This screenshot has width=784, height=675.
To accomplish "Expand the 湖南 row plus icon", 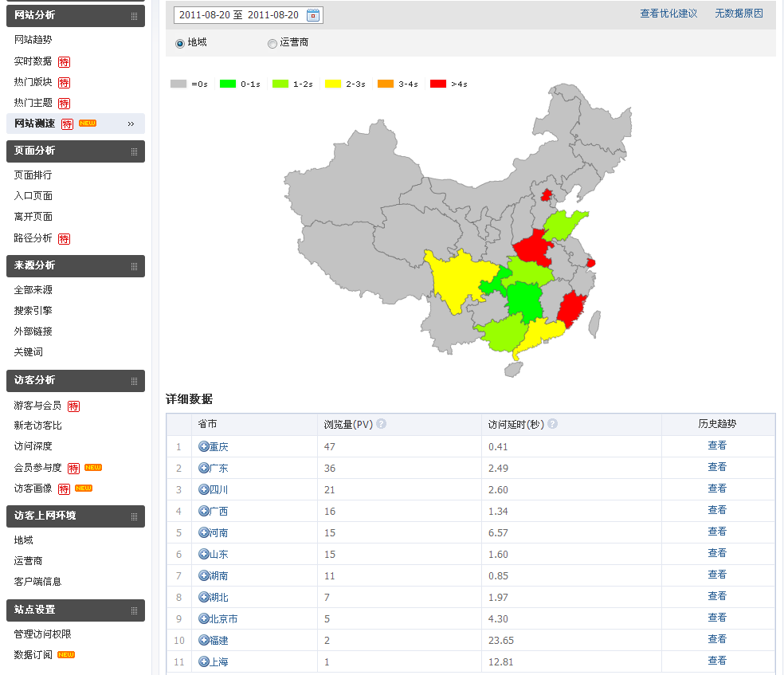I will pyautogui.click(x=203, y=575).
